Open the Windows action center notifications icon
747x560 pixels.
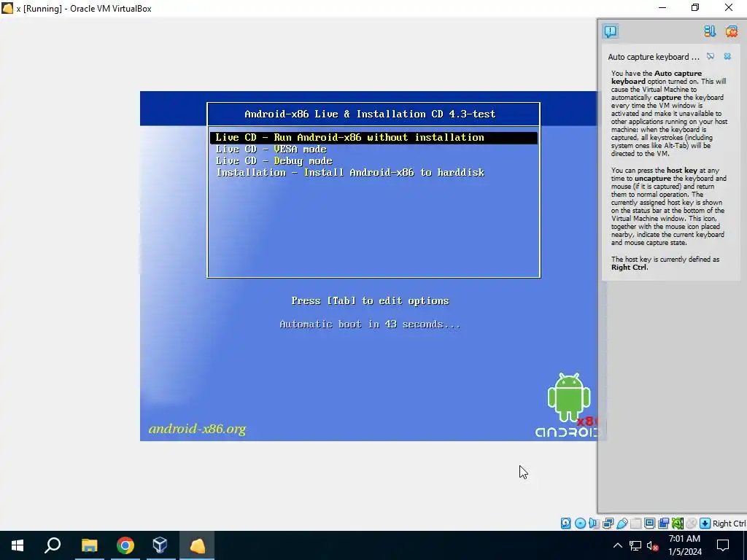(x=723, y=545)
